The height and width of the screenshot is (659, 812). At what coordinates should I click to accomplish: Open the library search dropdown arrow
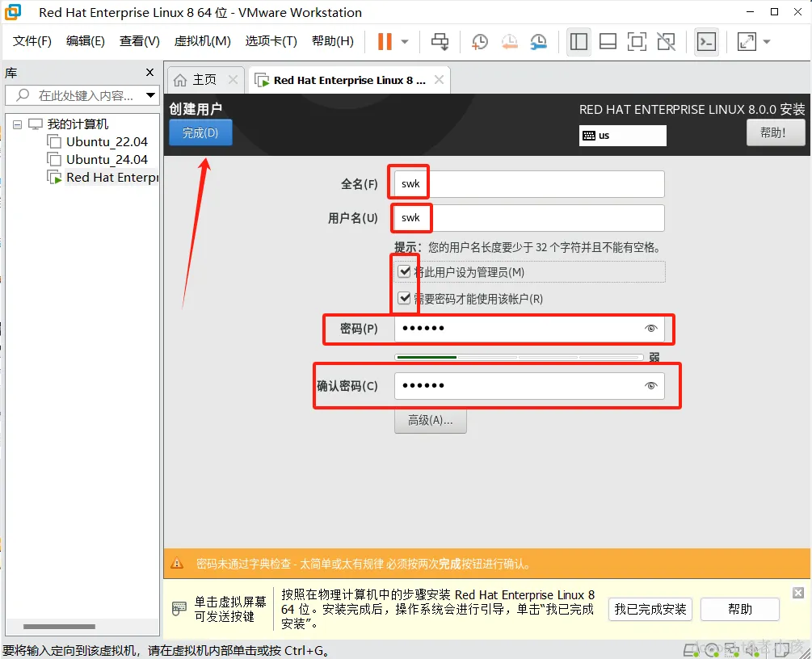pos(151,95)
